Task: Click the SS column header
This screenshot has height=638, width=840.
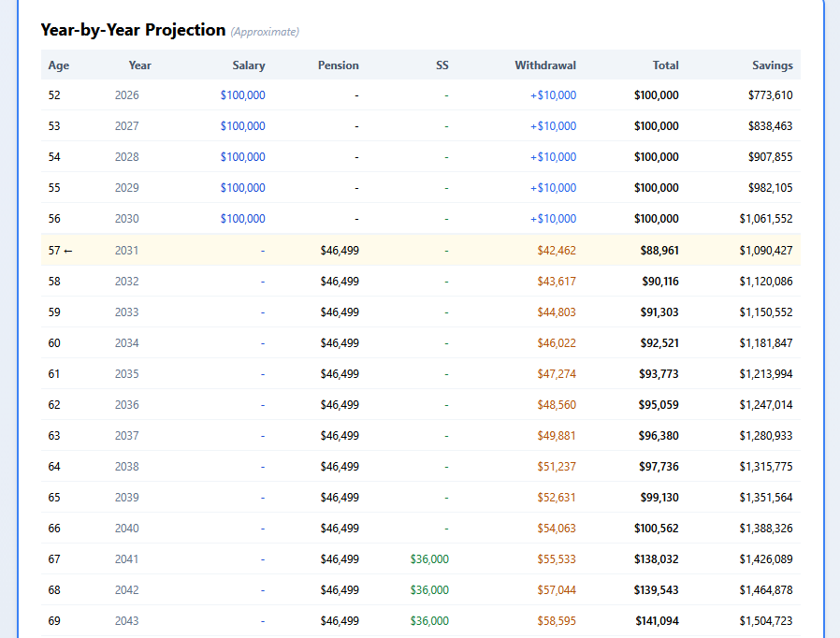Action: click(442, 65)
